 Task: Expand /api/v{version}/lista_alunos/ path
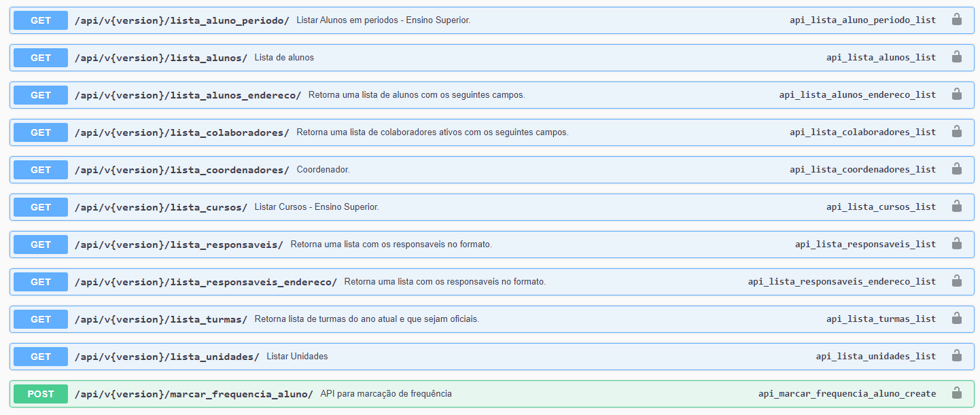click(x=161, y=58)
